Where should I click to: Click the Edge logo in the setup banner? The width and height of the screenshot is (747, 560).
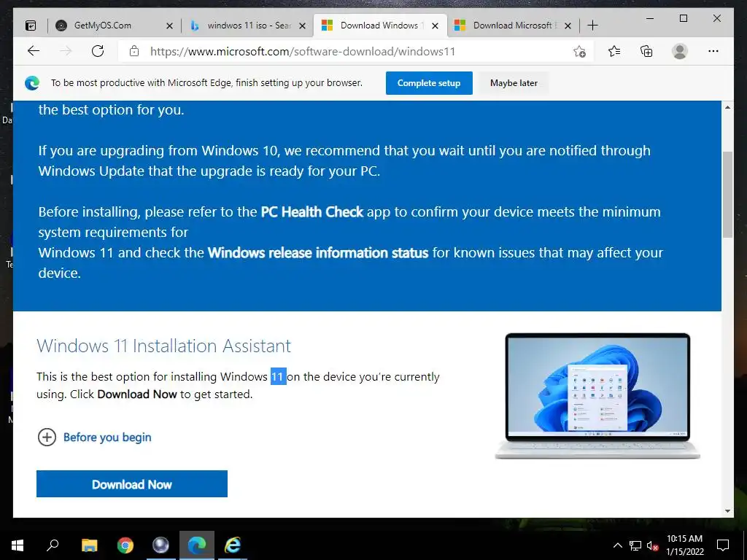[32, 83]
